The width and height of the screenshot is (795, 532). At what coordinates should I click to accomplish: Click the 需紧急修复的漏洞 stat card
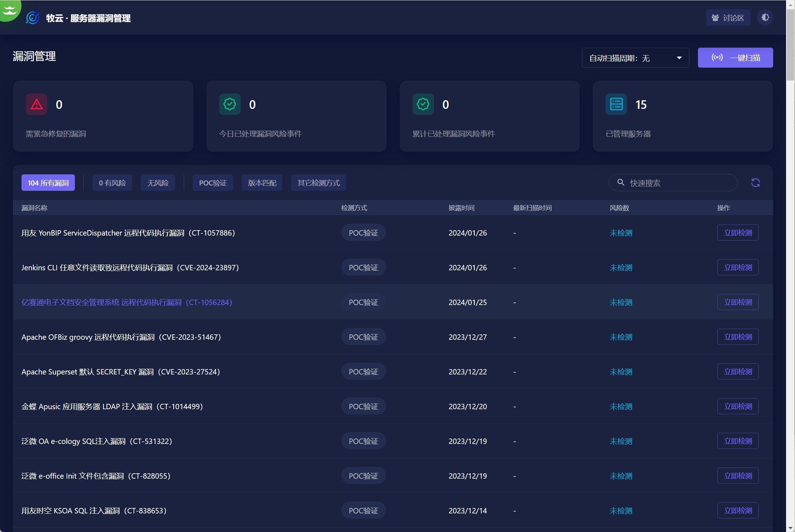click(103, 116)
